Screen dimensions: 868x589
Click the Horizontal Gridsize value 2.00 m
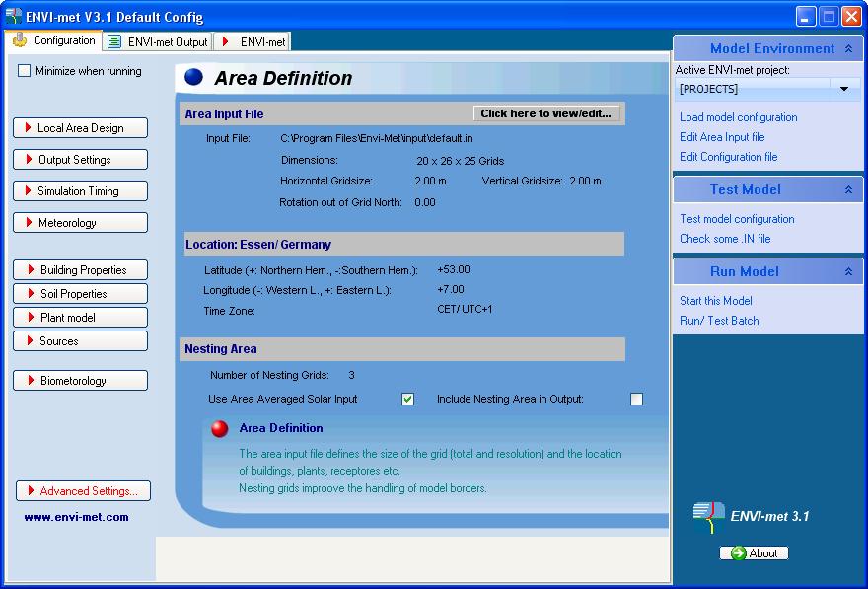tap(430, 181)
